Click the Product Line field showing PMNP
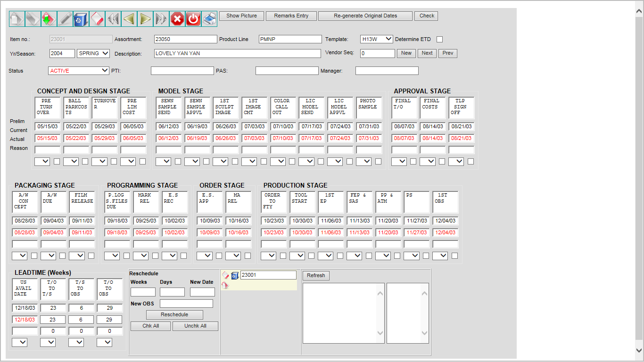This screenshot has width=644, height=362. (x=290, y=40)
